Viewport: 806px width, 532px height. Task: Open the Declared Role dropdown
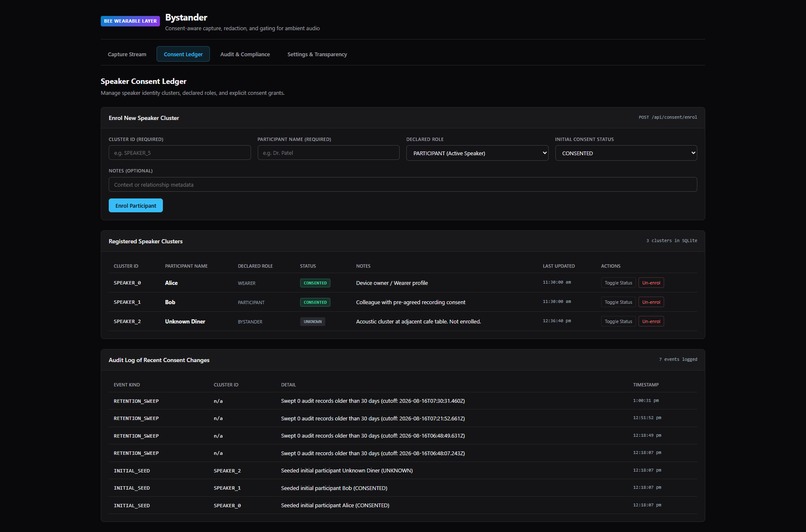[477, 153]
